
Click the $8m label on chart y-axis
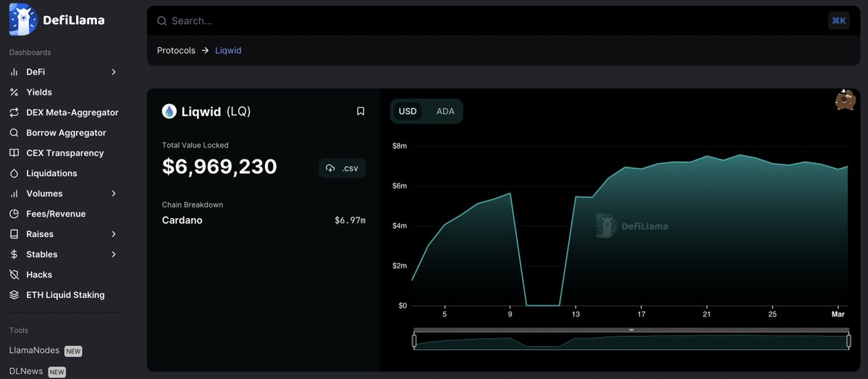(x=400, y=146)
